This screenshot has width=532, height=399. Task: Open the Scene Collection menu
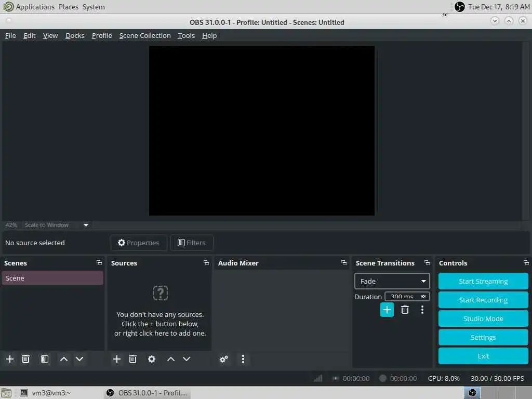point(145,36)
